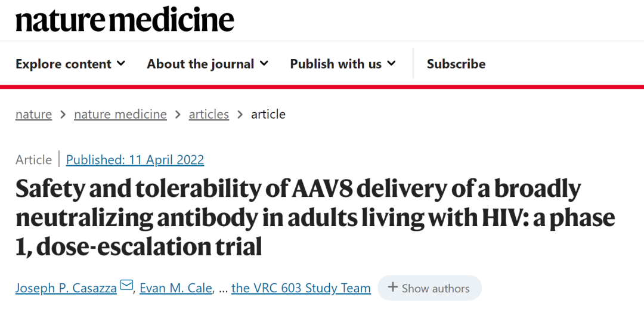The height and width of the screenshot is (309, 644).
Task: Click the current article breadcrumb text
Action: click(268, 114)
